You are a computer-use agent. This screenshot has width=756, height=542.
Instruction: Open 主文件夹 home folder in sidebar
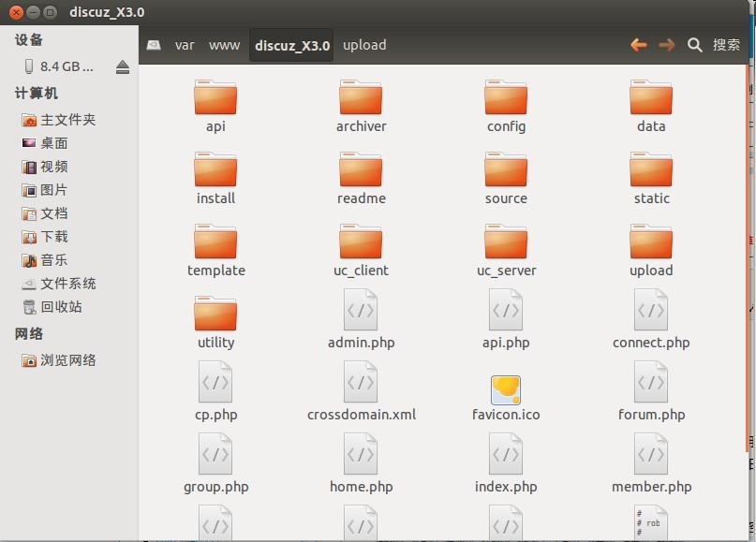click(59, 120)
